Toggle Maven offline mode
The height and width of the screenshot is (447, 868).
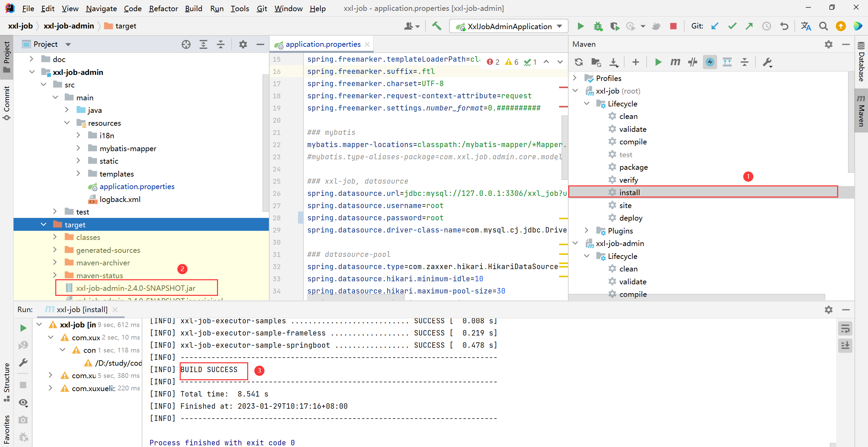(x=692, y=62)
